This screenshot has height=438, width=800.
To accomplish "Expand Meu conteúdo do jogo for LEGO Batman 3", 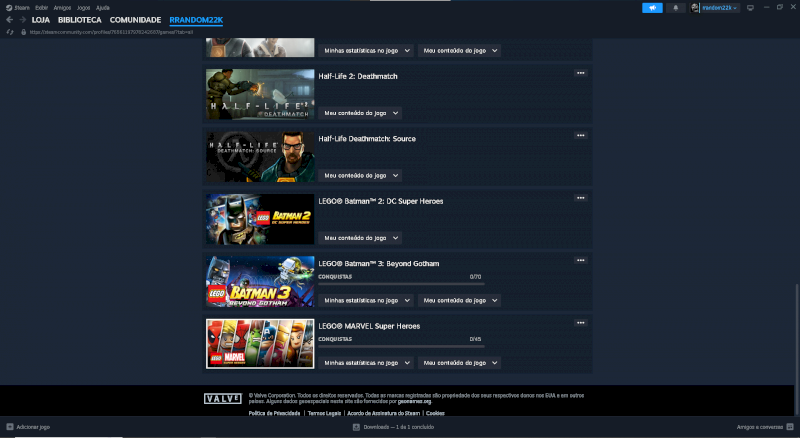I will [459, 300].
